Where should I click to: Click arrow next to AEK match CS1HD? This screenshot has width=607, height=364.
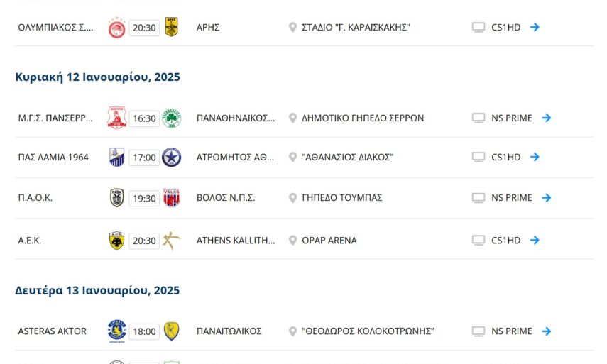(535, 241)
